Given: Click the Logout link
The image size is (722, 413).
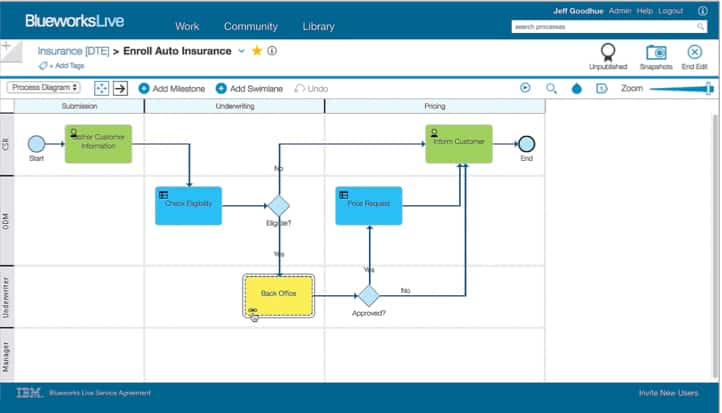Looking at the screenshot, I should [670, 11].
